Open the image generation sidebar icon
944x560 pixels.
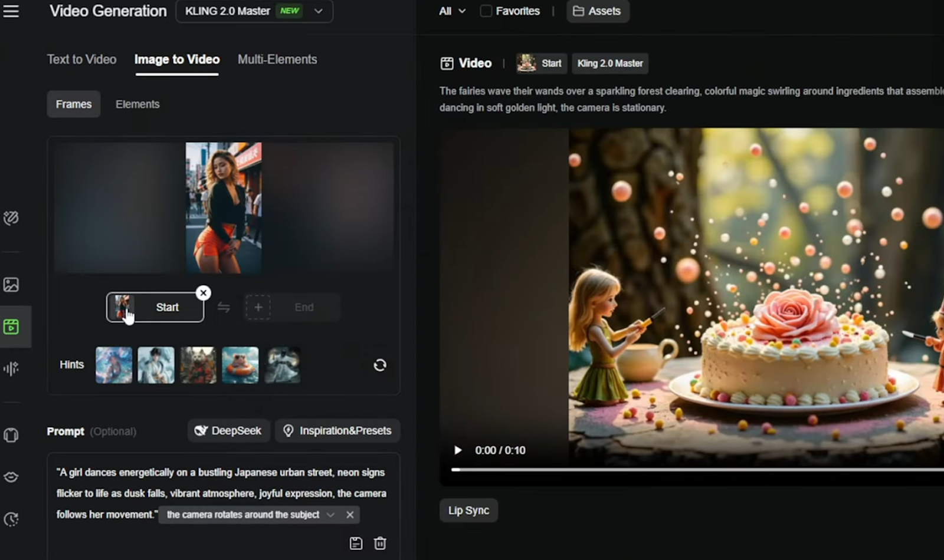pos(11,285)
